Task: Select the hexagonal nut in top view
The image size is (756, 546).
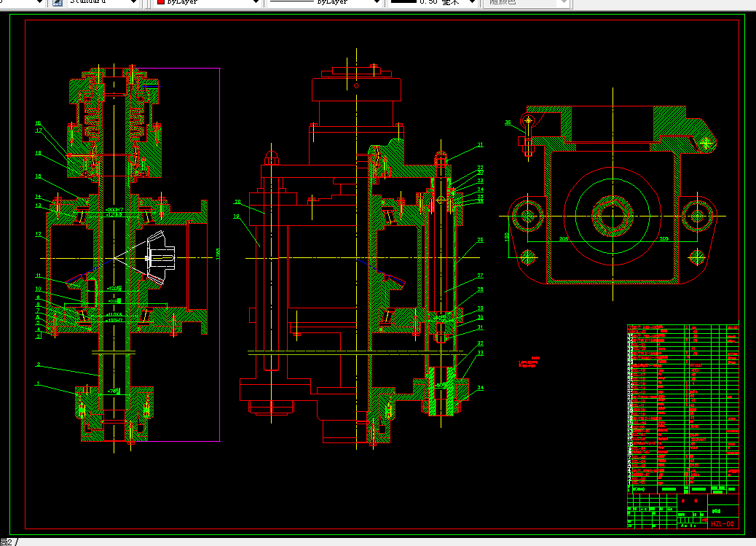Action: click(613, 216)
